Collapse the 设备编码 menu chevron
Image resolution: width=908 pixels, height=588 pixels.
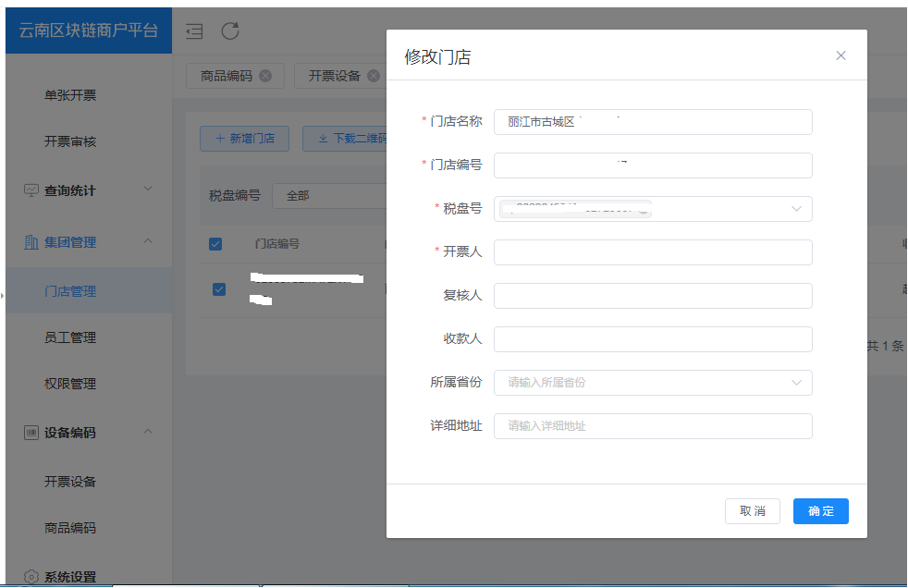[148, 431]
